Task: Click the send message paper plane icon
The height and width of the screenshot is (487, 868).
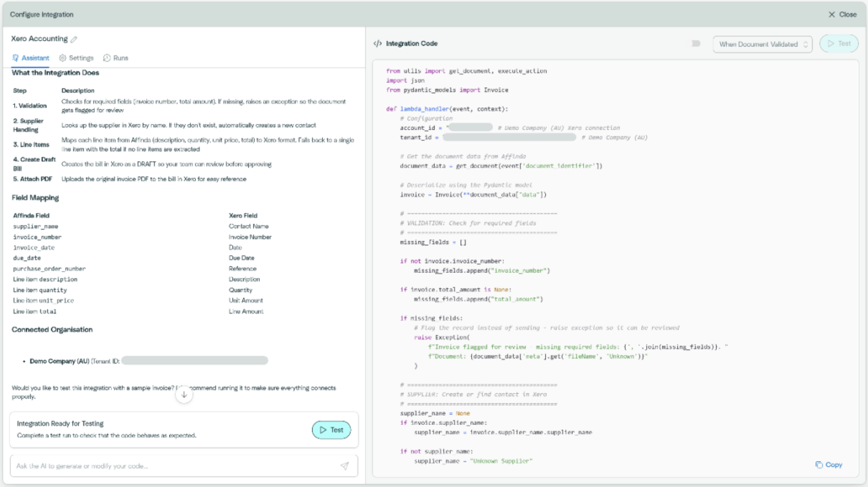Action: [x=344, y=466]
